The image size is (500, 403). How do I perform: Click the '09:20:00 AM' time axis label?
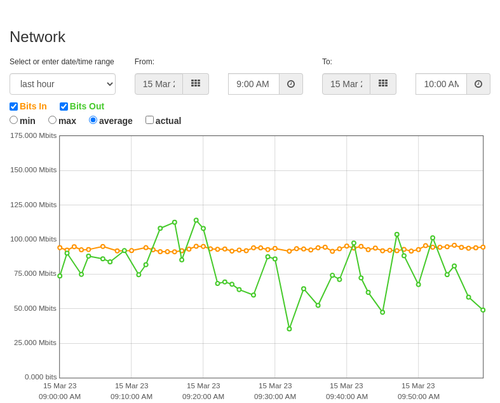point(203,397)
